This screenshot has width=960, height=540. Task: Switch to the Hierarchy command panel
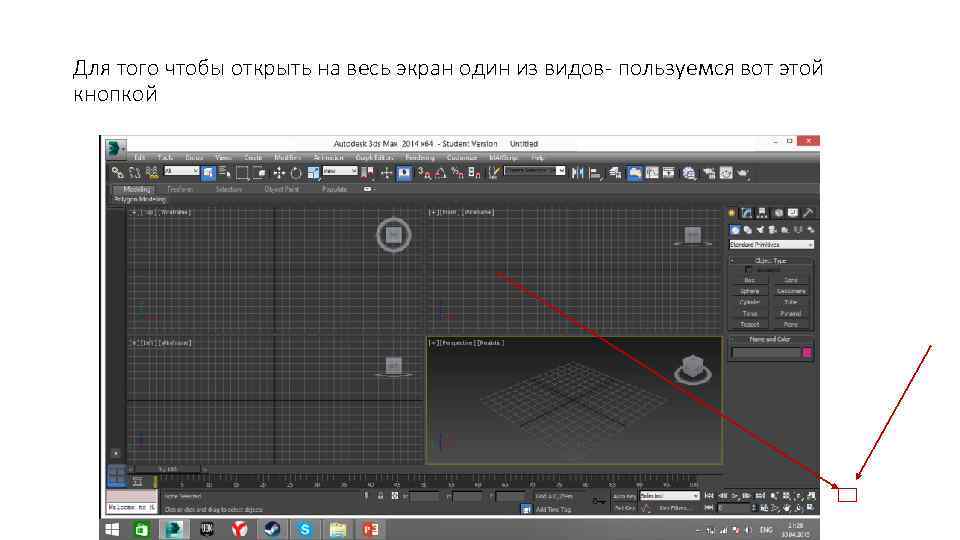pyautogui.click(x=763, y=212)
